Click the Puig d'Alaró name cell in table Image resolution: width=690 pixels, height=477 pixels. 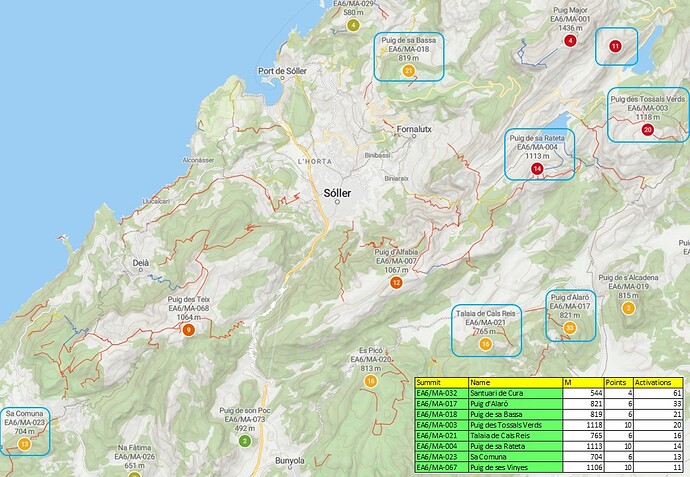pyautogui.click(x=516, y=404)
